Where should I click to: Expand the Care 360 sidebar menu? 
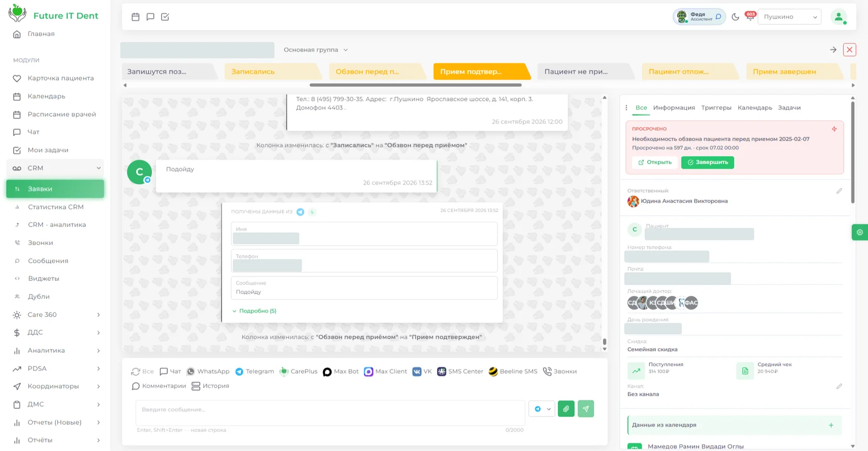55,314
